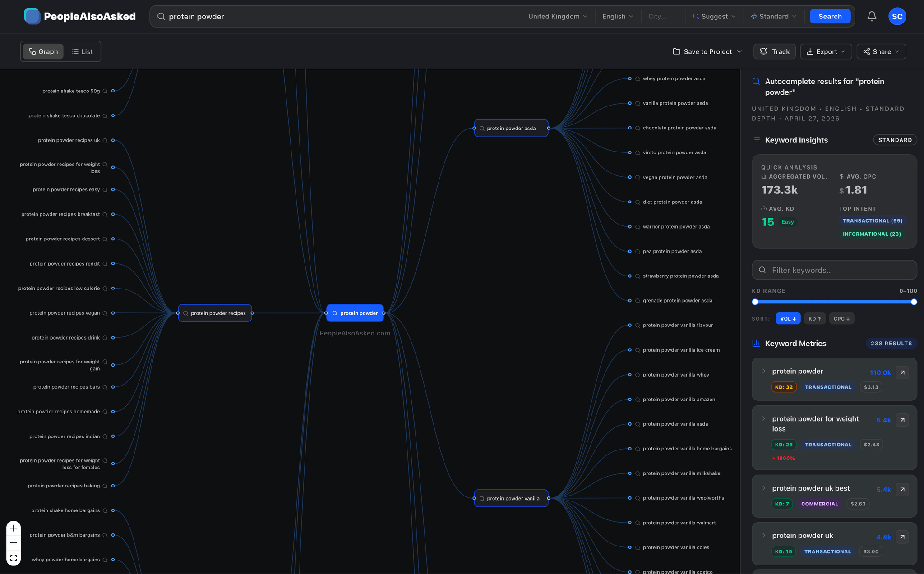Click search icon next to protein shake tesco chocolate
Viewport: 924px width, 574px height.
pos(105,116)
